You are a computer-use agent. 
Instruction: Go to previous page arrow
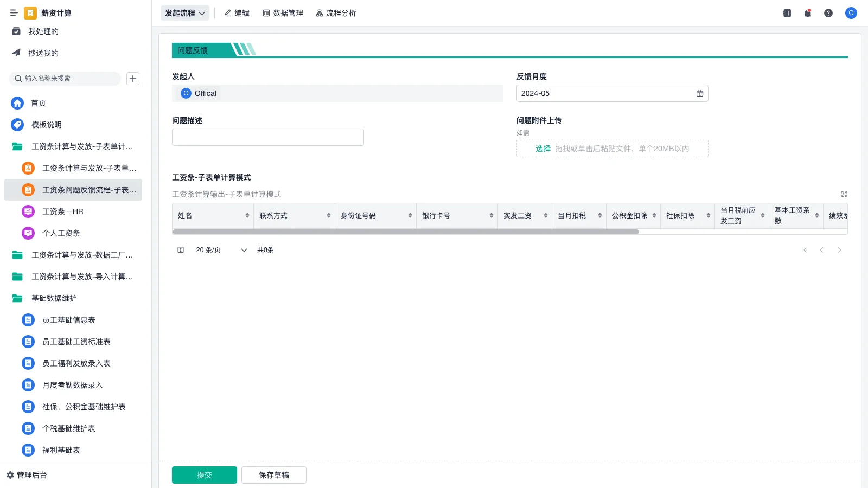[822, 250]
